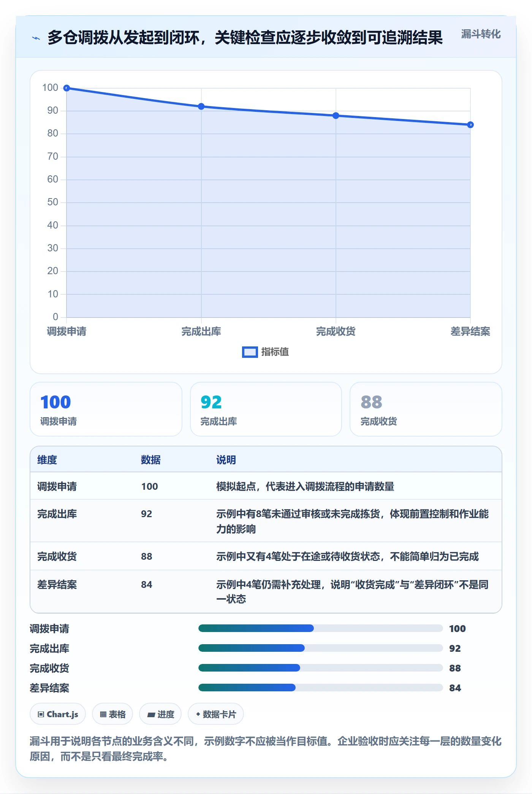Viewport: 532px width, 794px height.
Task: Select the 完成出库 cell in the table
Action: point(57,514)
